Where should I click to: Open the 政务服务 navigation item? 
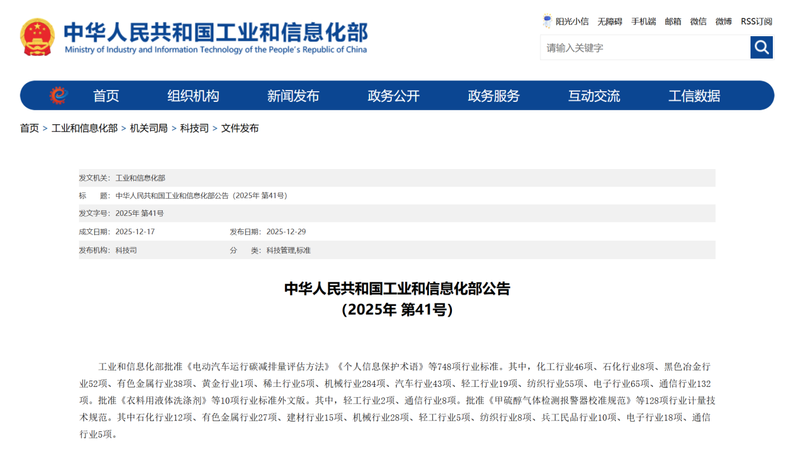pos(493,96)
